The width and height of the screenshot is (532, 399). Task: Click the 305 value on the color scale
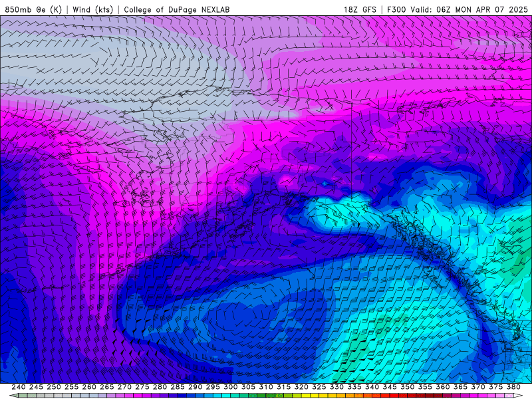248,387
